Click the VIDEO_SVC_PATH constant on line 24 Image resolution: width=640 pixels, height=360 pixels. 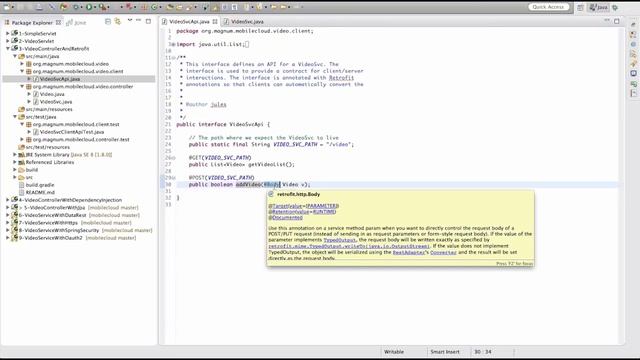(x=295, y=144)
